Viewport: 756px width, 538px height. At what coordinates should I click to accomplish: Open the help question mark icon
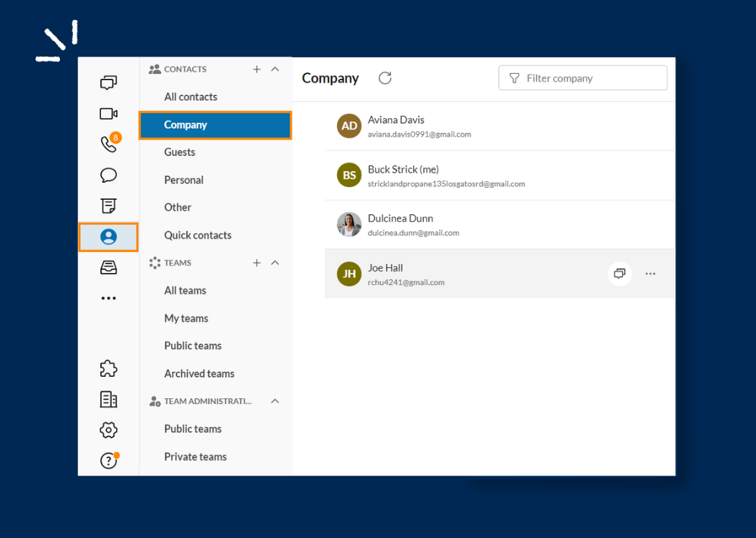(x=108, y=461)
